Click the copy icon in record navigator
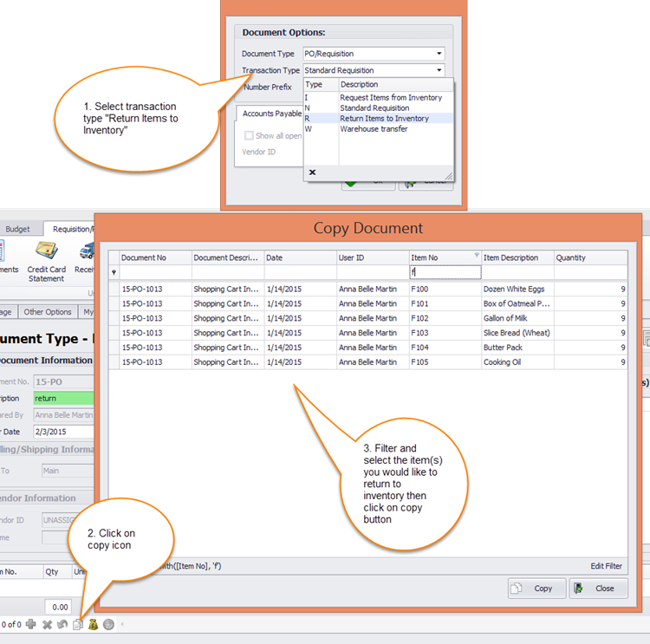The width and height of the screenshot is (650, 644). (78, 624)
